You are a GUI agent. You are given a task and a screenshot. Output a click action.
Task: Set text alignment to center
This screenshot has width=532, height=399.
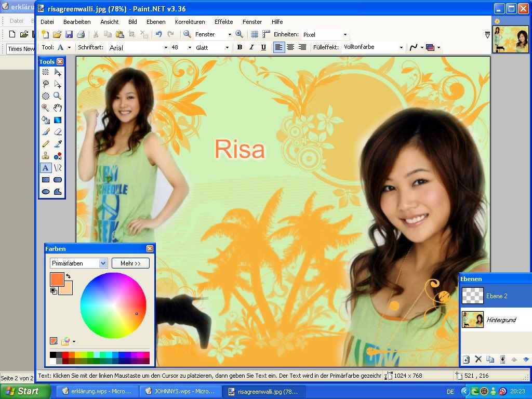[290, 47]
